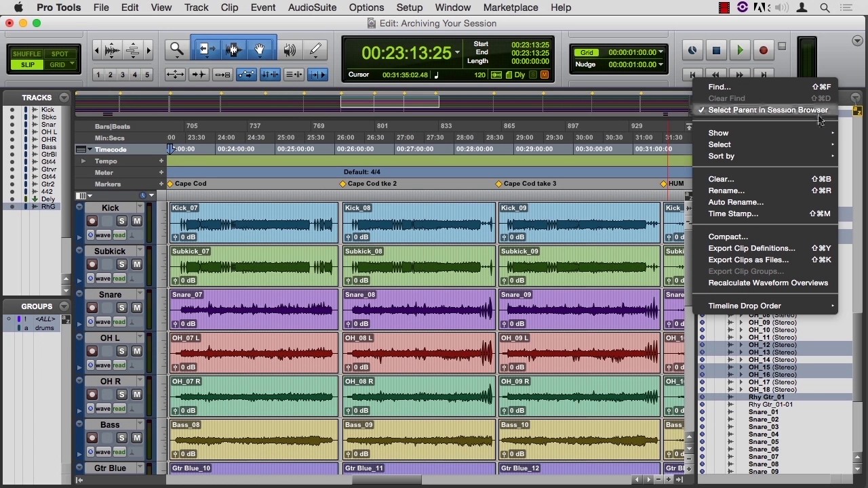Recall zoom preset 3
The height and width of the screenshot is (488, 868).
[123, 75]
